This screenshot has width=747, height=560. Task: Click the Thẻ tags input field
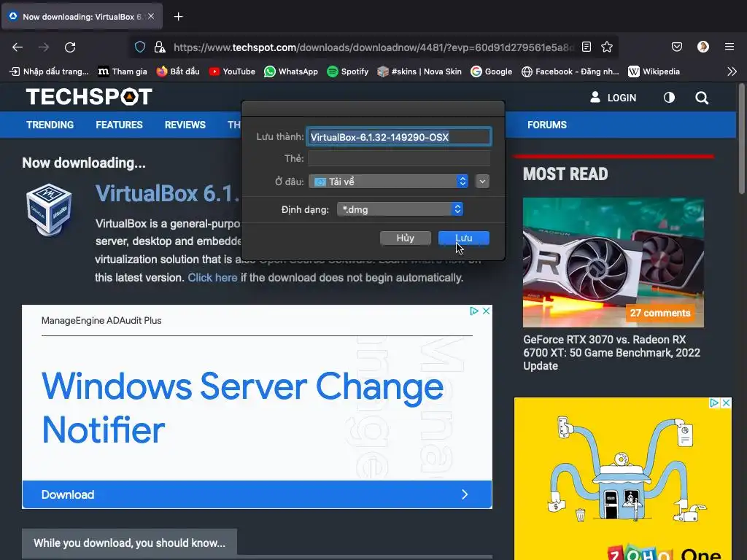(399, 158)
